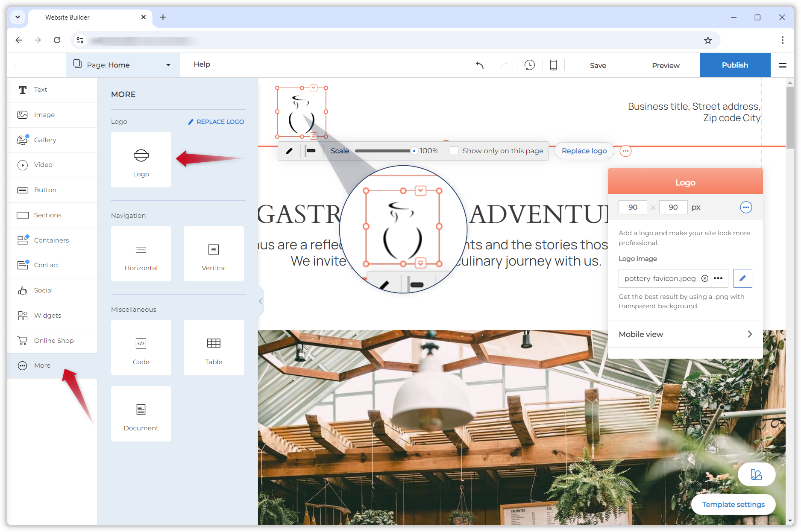Select the Horizontal navigation layout
The height and width of the screenshot is (532, 801).
pyautogui.click(x=141, y=254)
